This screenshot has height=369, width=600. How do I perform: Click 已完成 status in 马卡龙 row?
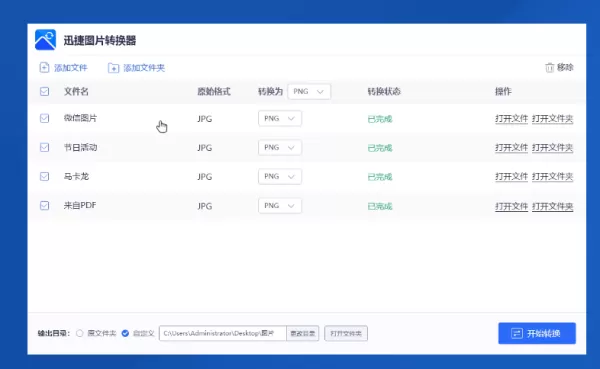pos(380,177)
